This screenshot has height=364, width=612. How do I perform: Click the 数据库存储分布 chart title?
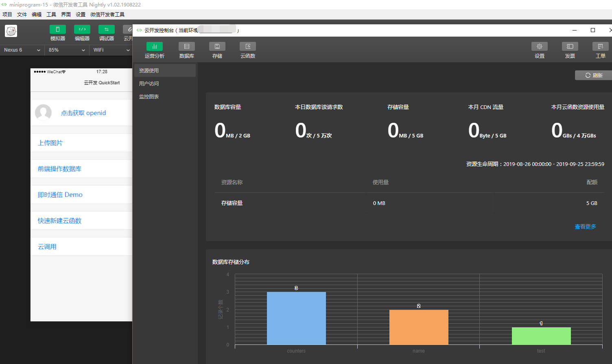point(231,262)
